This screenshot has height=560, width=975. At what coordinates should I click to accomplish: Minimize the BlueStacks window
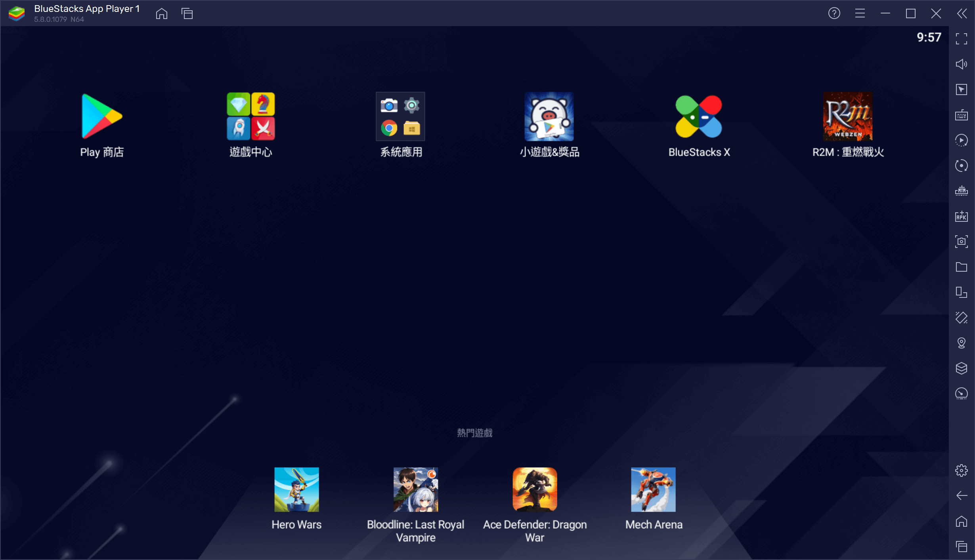point(885,13)
